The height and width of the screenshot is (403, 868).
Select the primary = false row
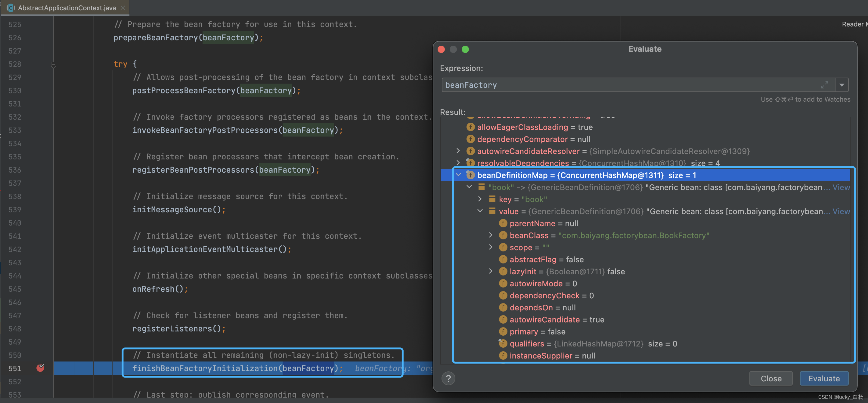tap(645, 332)
